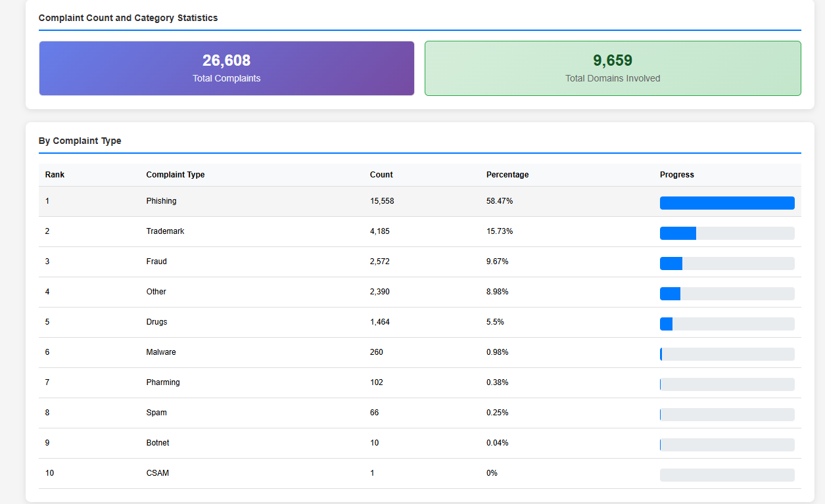The image size is (825, 504).
Task: Click the "26,608" total complaints figure
Action: click(227, 60)
